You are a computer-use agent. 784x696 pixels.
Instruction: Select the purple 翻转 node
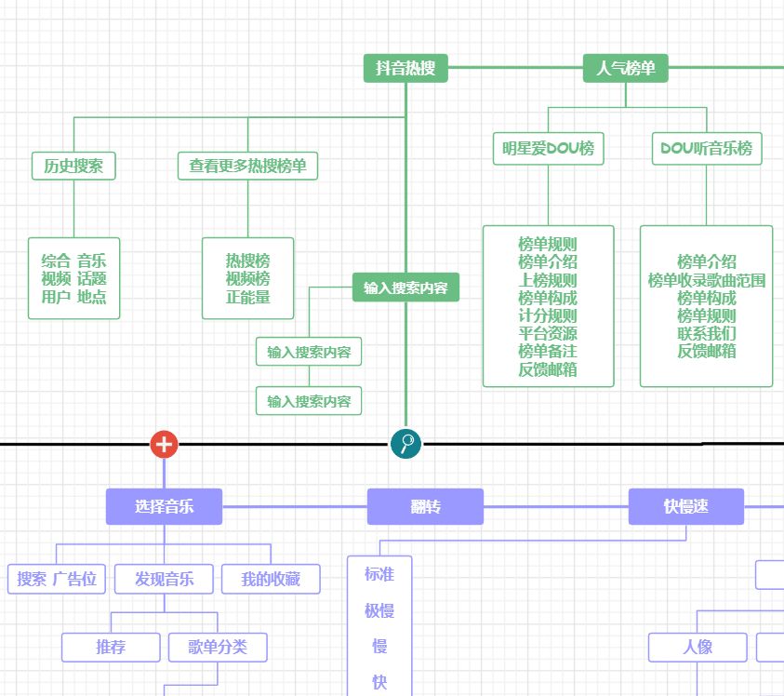[x=426, y=506]
